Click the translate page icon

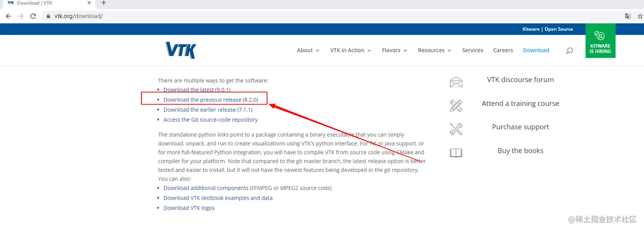[x=627, y=16]
